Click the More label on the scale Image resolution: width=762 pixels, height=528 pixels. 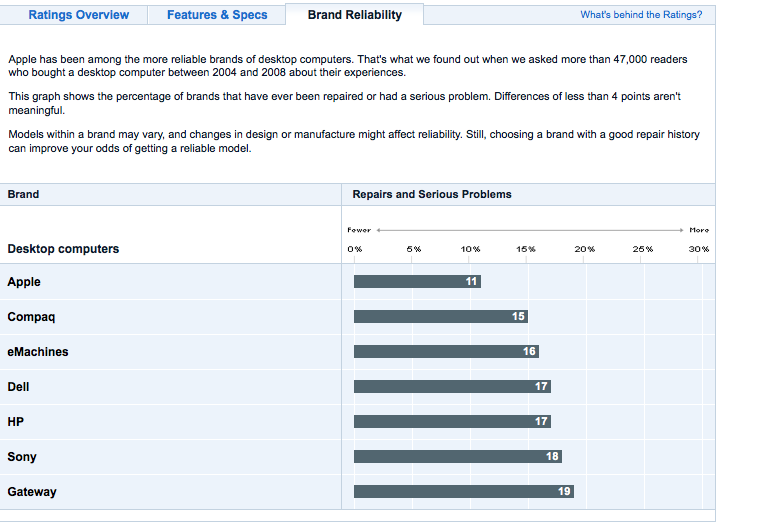[699, 230]
